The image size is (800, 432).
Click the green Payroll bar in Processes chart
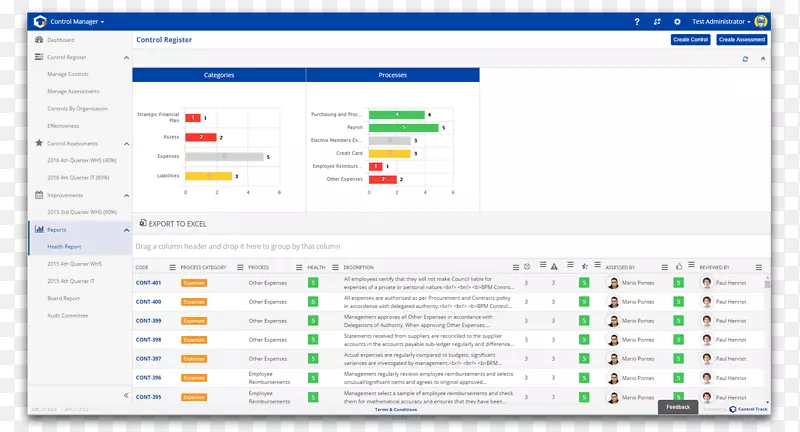[404, 128]
